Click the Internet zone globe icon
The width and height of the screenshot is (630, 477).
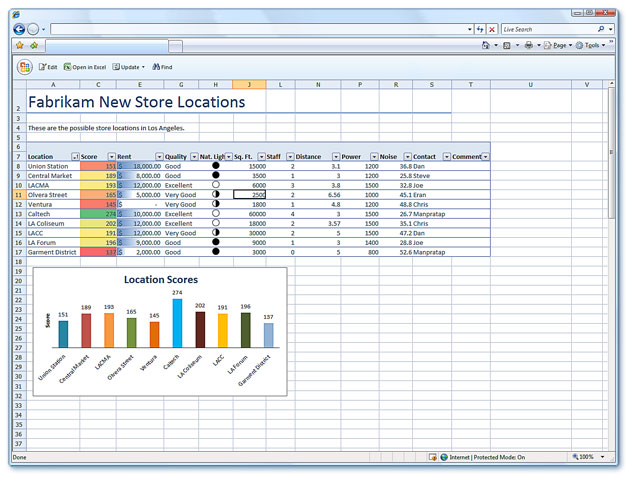(x=444, y=457)
